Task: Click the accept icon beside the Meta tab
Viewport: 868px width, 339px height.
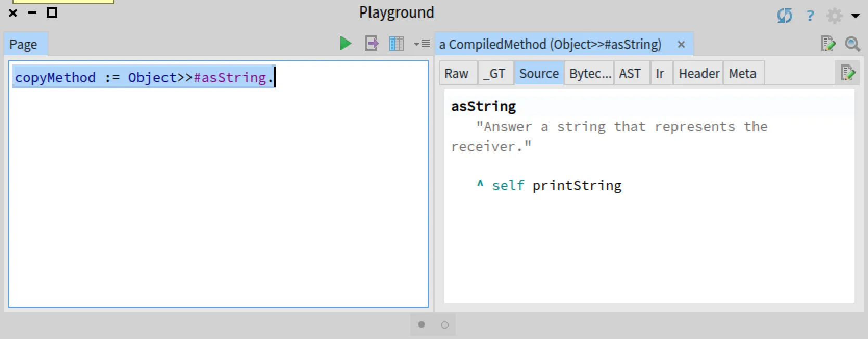Action: click(848, 73)
